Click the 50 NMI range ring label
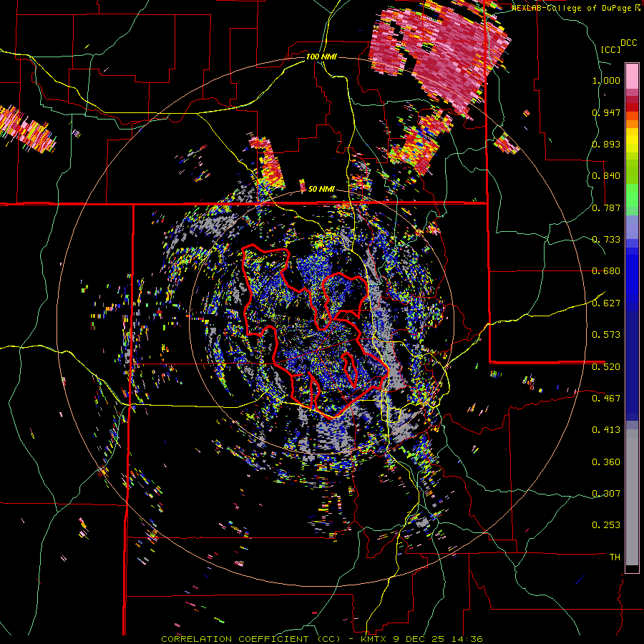This screenshot has height=644, width=644. click(321, 189)
